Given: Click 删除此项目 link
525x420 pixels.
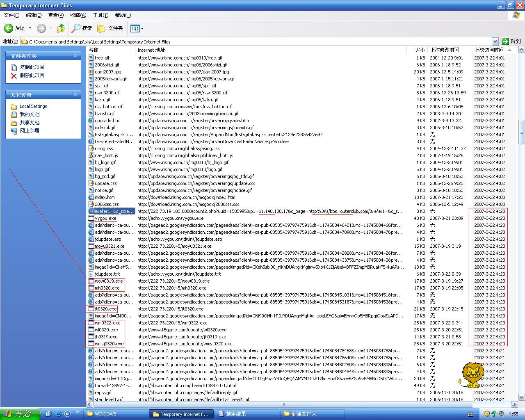Looking at the screenshot, I should click(x=32, y=75).
